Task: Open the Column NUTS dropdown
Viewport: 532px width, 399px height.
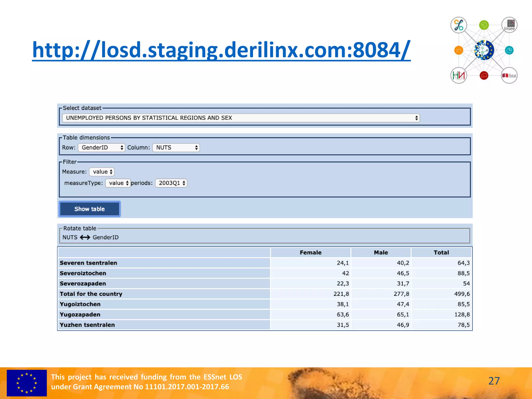Action: 176,148
